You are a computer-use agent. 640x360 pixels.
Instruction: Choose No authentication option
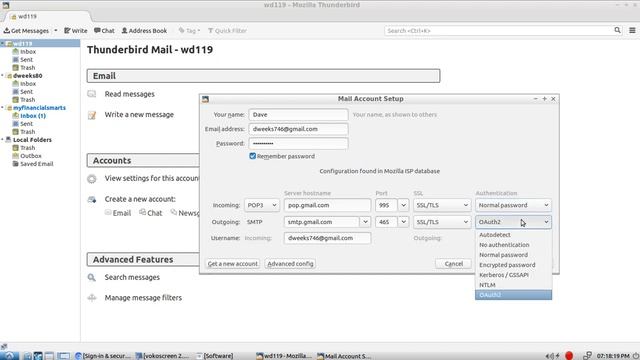click(513, 245)
